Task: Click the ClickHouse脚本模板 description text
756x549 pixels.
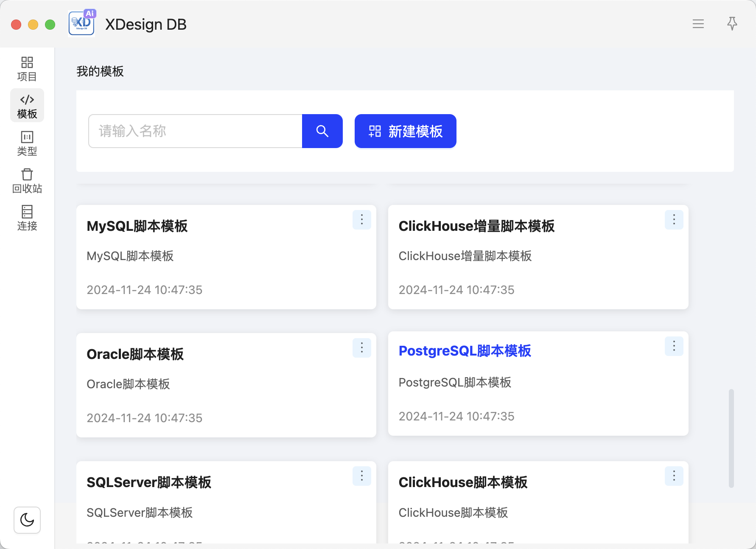Action: pos(453,513)
